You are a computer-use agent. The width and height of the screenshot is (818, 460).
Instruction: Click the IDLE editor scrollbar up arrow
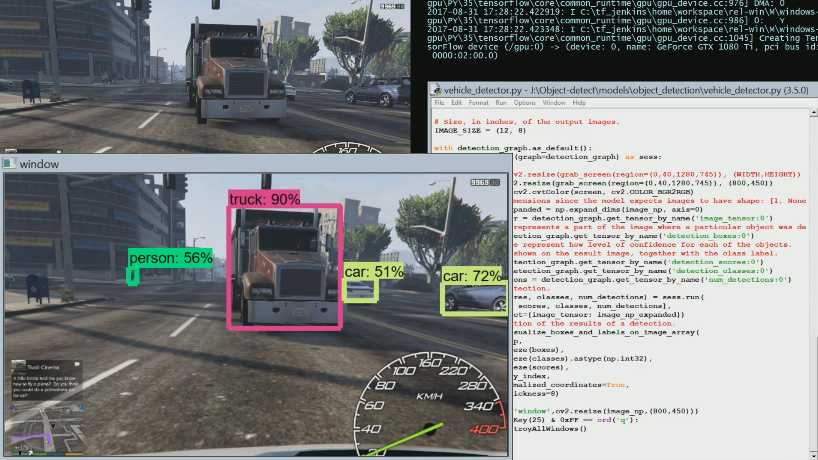[812, 115]
